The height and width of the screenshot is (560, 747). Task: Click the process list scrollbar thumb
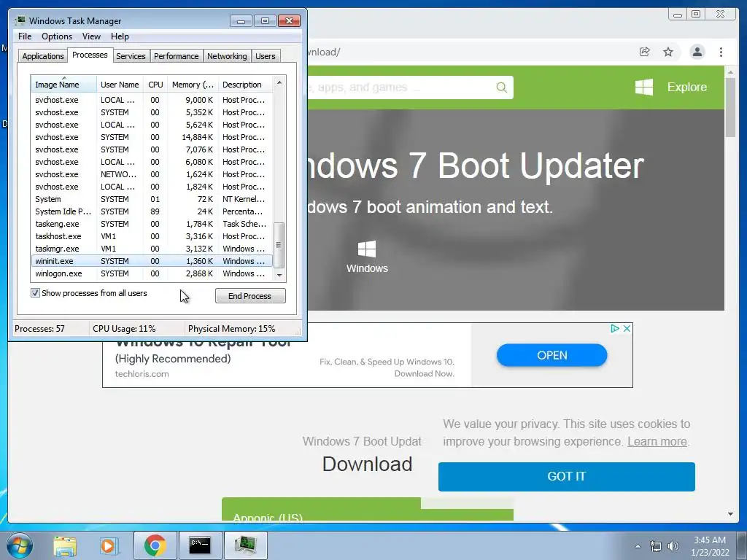coord(279,245)
